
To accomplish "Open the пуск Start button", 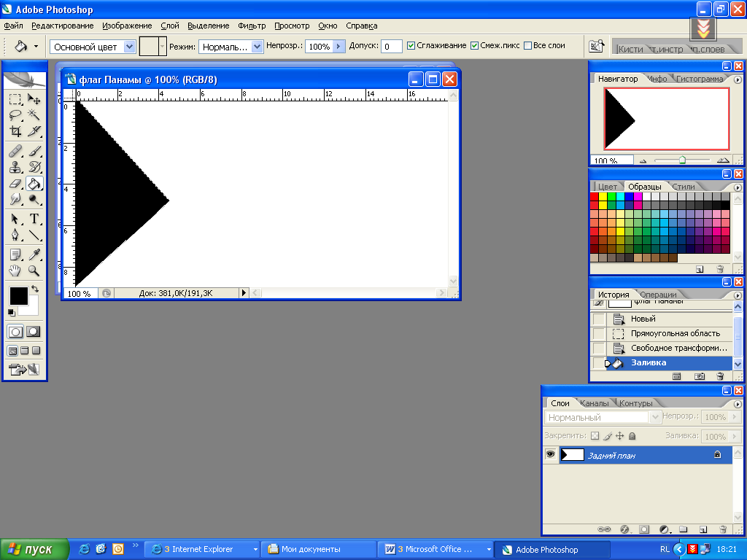I will 34,550.
